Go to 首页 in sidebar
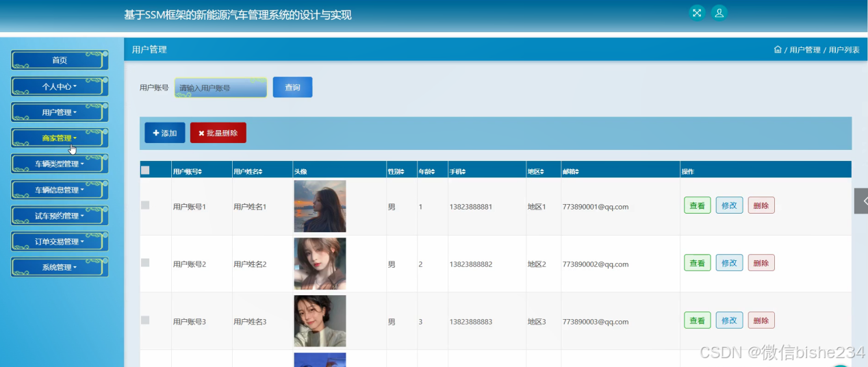This screenshot has height=367, width=868. [60, 60]
